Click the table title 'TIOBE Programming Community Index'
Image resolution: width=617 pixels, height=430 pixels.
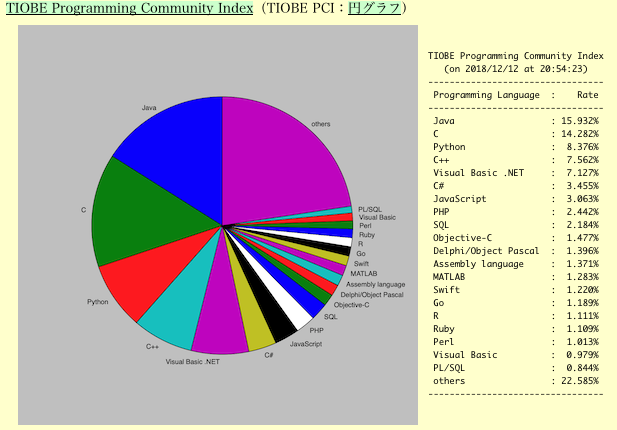515,56
